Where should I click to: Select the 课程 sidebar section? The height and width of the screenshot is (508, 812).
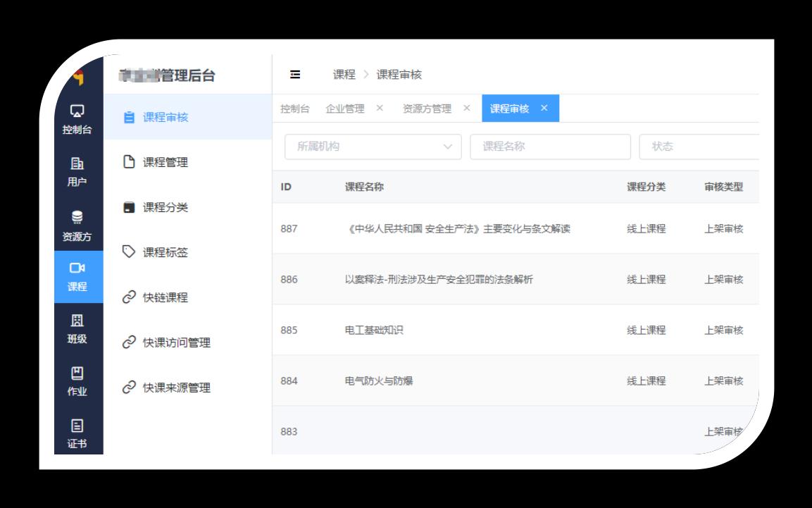pyautogui.click(x=78, y=276)
